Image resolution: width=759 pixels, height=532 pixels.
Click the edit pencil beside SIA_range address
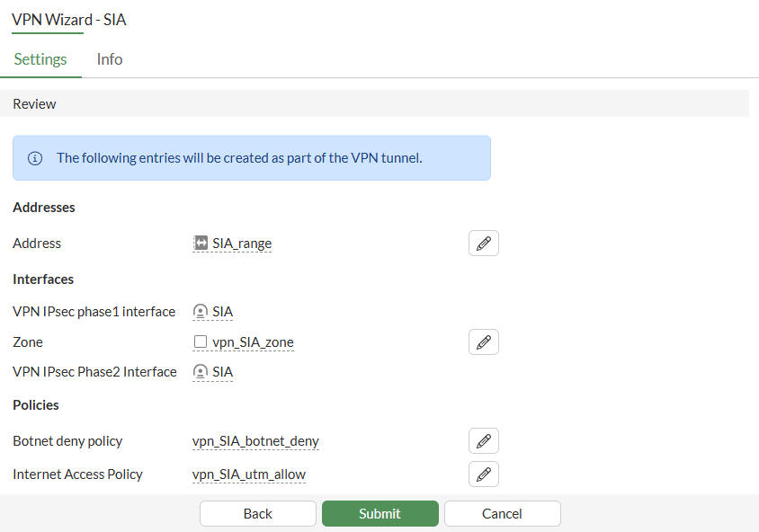point(483,243)
